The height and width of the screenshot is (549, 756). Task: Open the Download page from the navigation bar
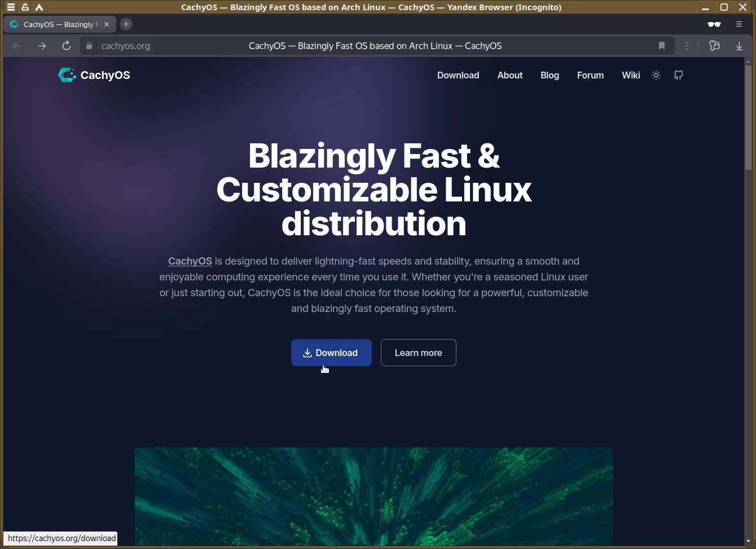[x=458, y=75]
